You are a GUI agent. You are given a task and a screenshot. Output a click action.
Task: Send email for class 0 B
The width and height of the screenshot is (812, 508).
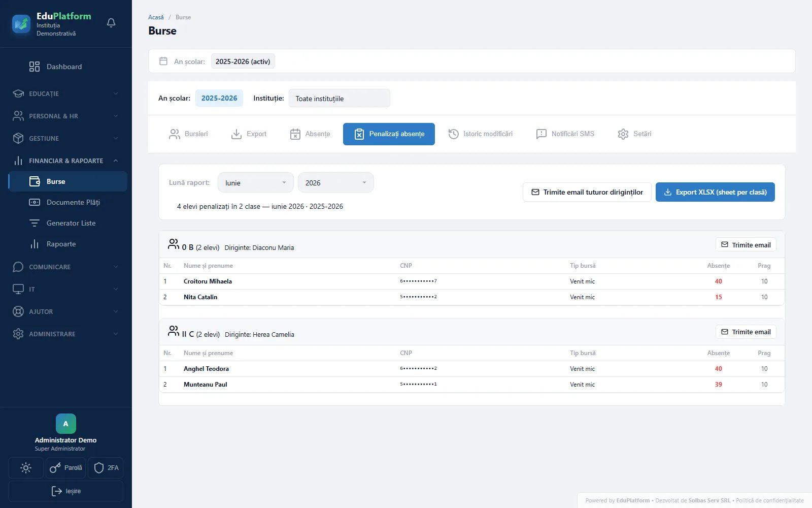(746, 245)
